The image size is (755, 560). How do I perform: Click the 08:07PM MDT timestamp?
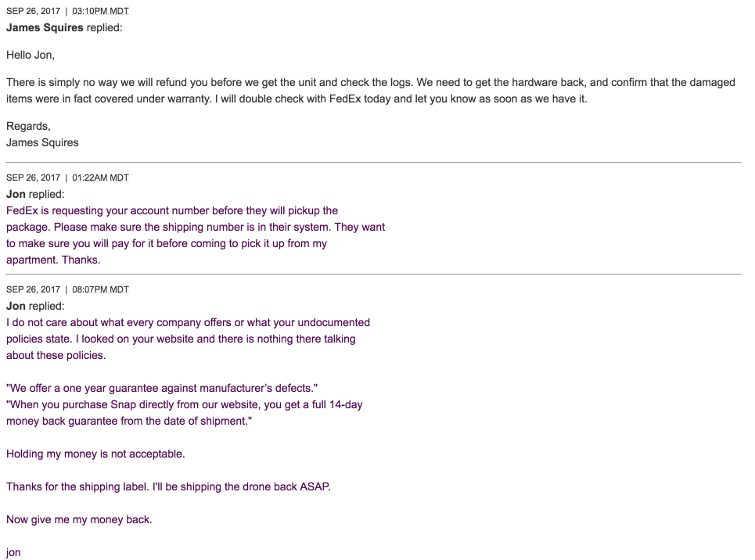coord(100,289)
